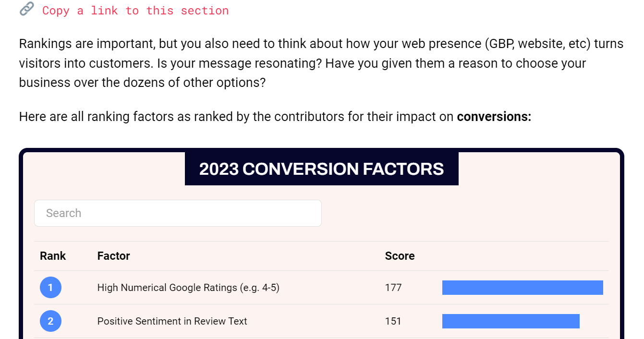
Task: Click 'business over the dozens of other options?' line
Action: tap(142, 83)
